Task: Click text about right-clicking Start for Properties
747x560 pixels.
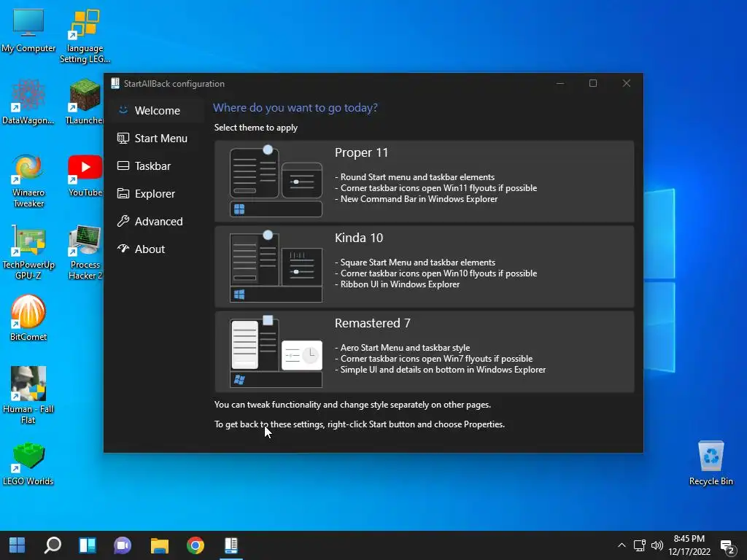Action: 359,424
